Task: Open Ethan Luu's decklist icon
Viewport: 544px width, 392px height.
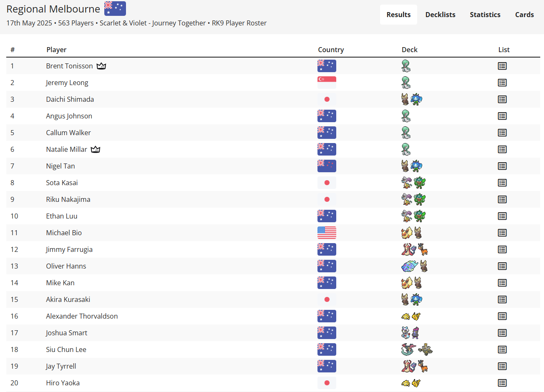Action: 502,216
